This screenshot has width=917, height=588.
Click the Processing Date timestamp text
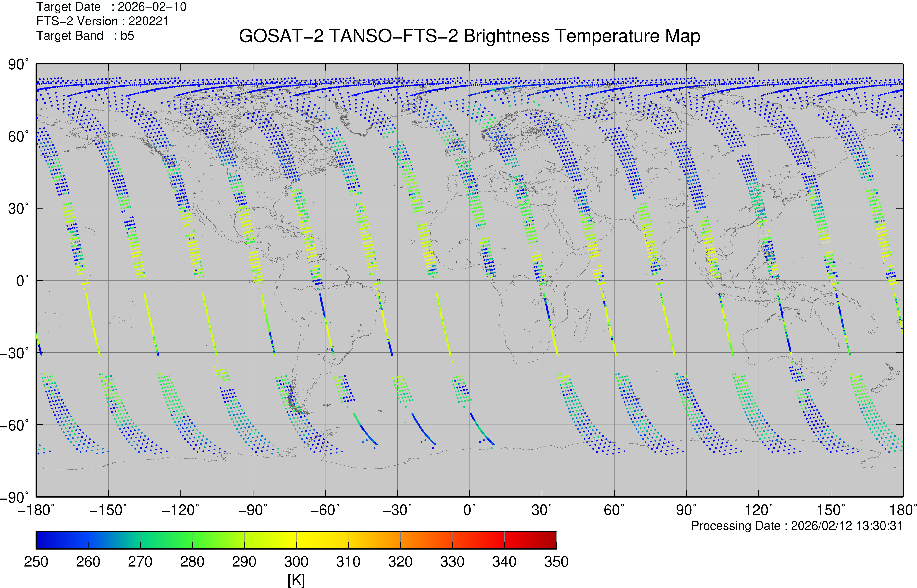point(796,526)
